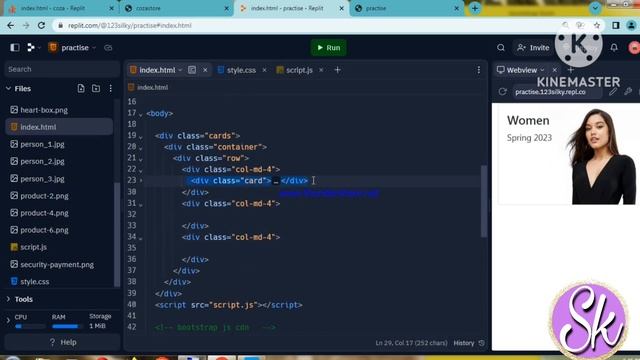Open the notifications bell

pos(614,48)
